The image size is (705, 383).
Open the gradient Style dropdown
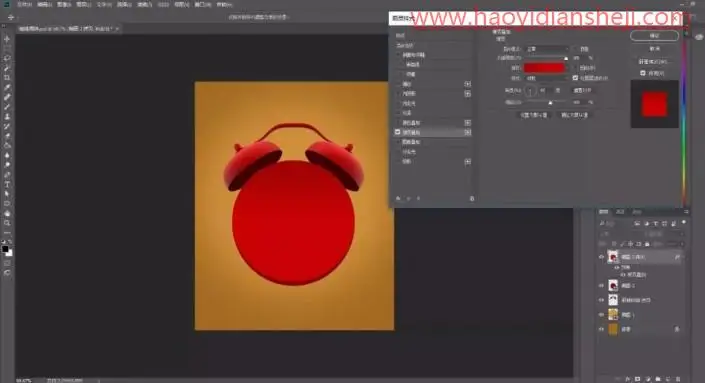click(547, 78)
